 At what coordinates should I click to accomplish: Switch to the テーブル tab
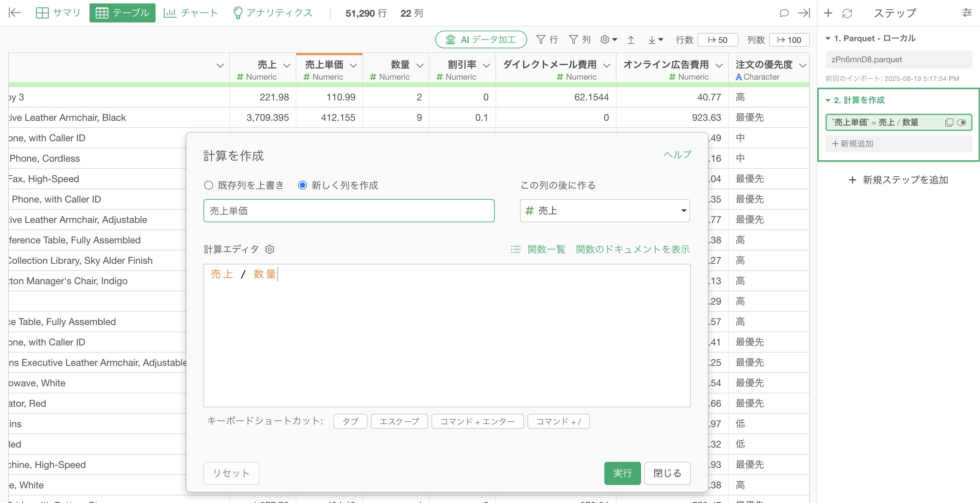coord(122,13)
